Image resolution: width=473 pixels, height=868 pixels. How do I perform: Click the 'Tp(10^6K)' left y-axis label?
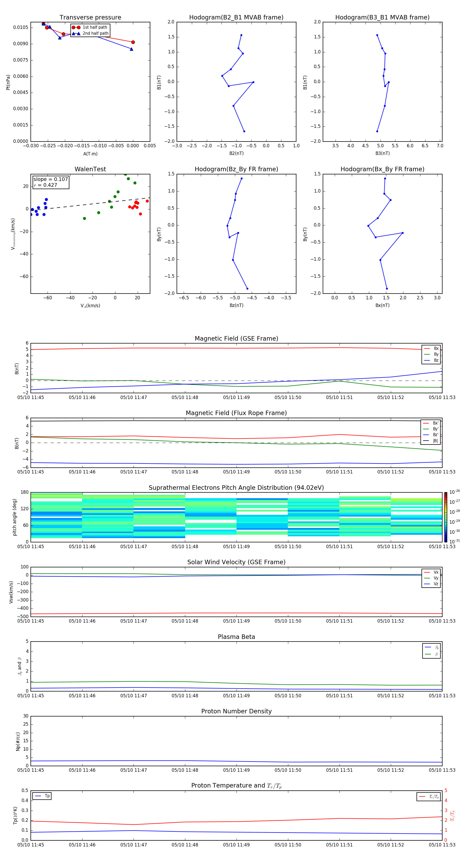(15, 815)
